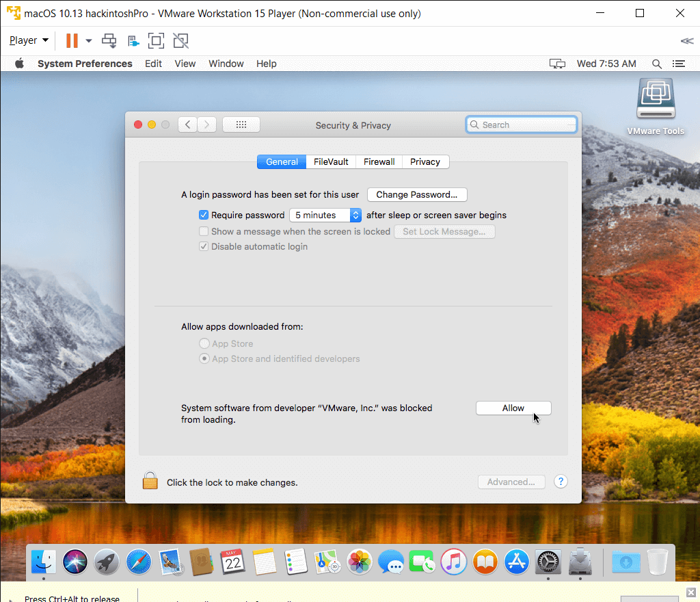The width and height of the screenshot is (700, 602).
Task: Open the removable devices connection icon
Action: coord(133,41)
